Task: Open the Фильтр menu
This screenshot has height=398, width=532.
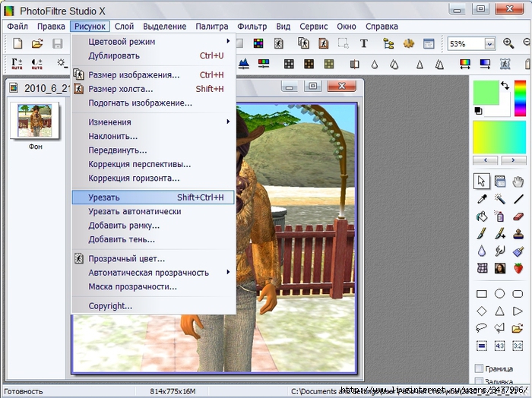Action: click(252, 26)
